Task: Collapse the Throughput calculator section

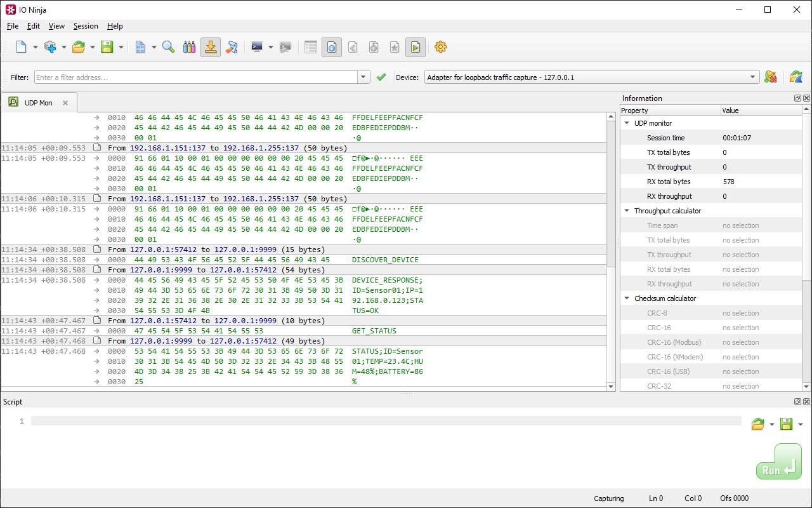Action: pyautogui.click(x=627, y=211)
